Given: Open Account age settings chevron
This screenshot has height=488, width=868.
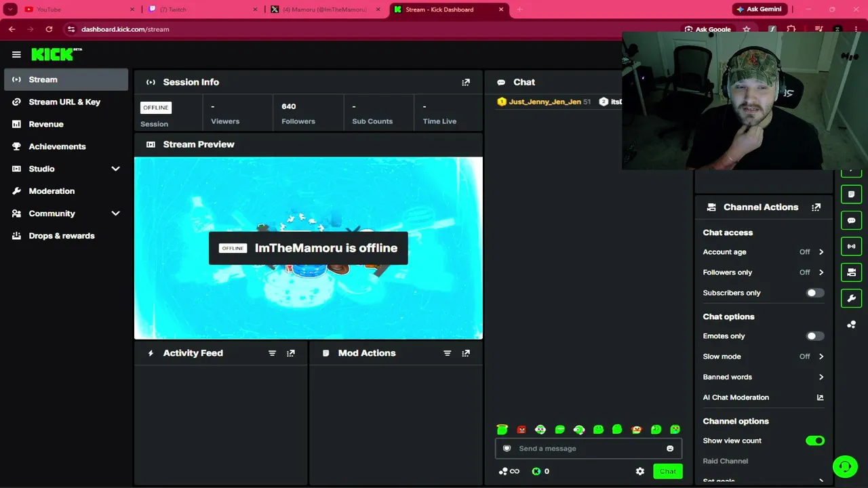Looking at the screenshot, I should pos(821,252).
